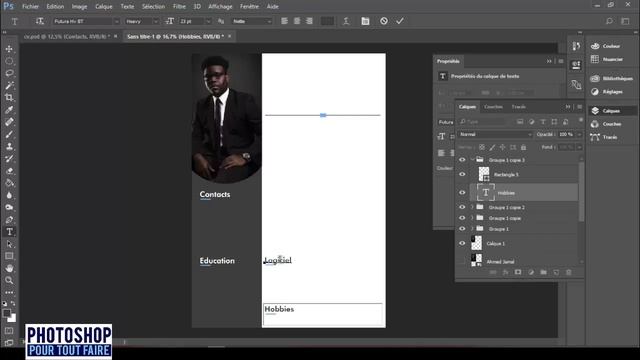Create a new group folder icon

pos(543,272)
